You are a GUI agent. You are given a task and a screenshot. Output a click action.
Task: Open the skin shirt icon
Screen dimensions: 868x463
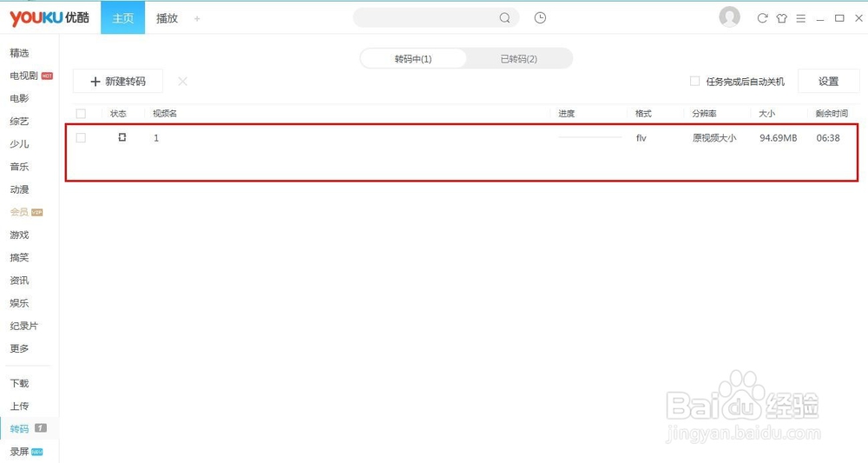click(782, 18)
